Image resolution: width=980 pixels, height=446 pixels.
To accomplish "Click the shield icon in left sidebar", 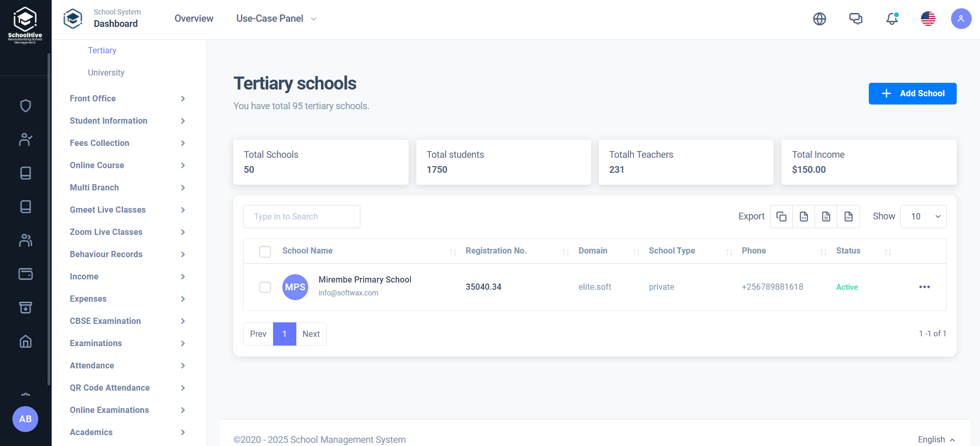I will click(25, 106).
